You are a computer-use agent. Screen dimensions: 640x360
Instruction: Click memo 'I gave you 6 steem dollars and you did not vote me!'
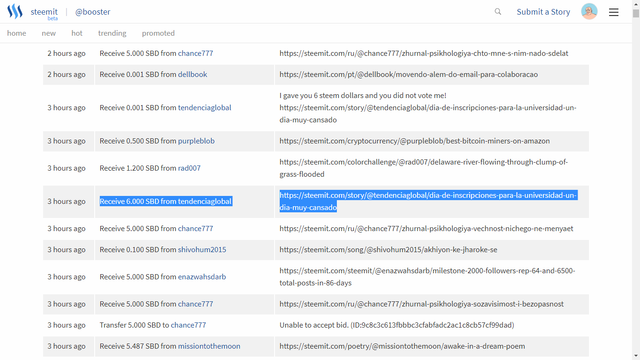click(x=363, y=95)
